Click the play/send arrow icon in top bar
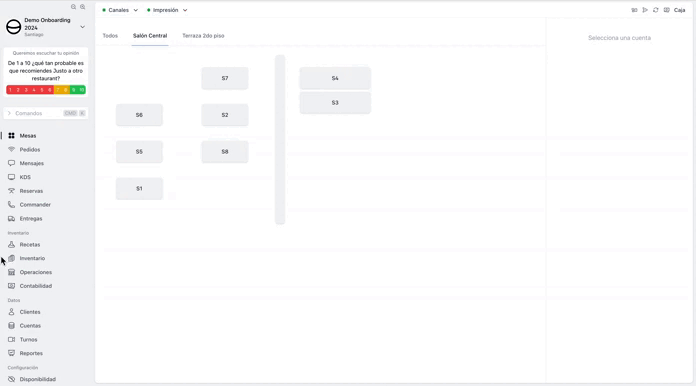 click(x=645, y=10)
